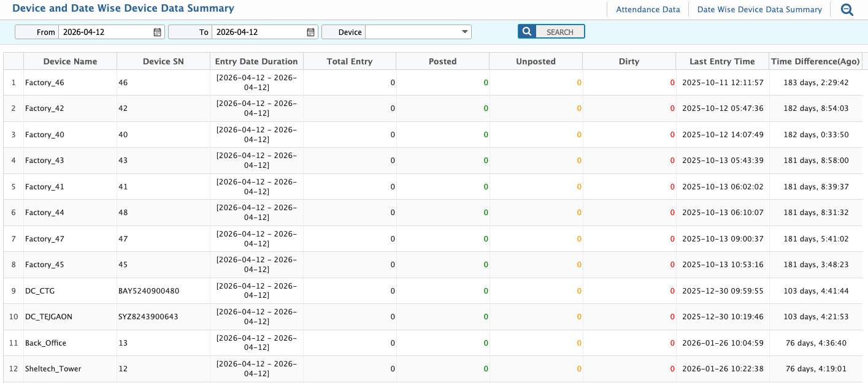
Task: Click the To date input field
Action: pos(258,32)
